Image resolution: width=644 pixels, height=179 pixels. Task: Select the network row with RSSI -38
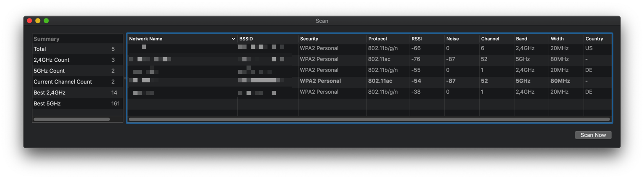tap(369, 92)
